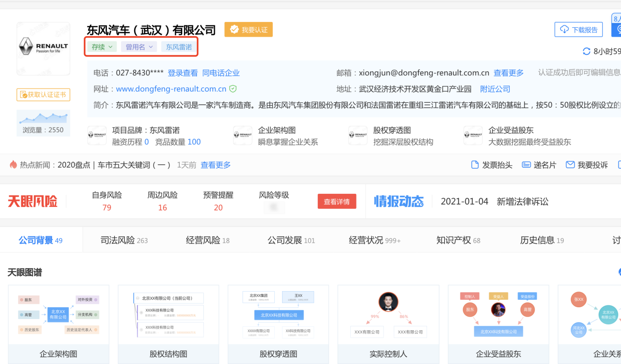Click the 浏览量 trend chart
Image resolution: width=621 pixels, height=364 pixels.
(43, 117)
